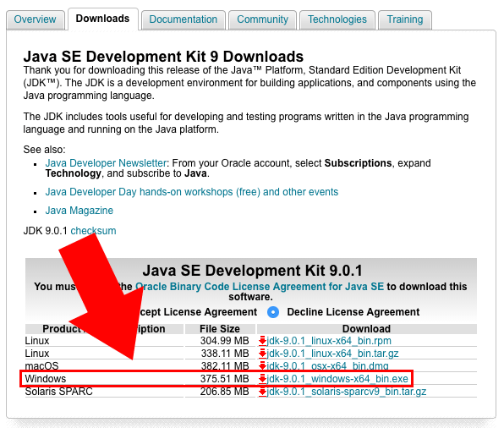Click download arrow icon for osx dmg

pos(262,366)
